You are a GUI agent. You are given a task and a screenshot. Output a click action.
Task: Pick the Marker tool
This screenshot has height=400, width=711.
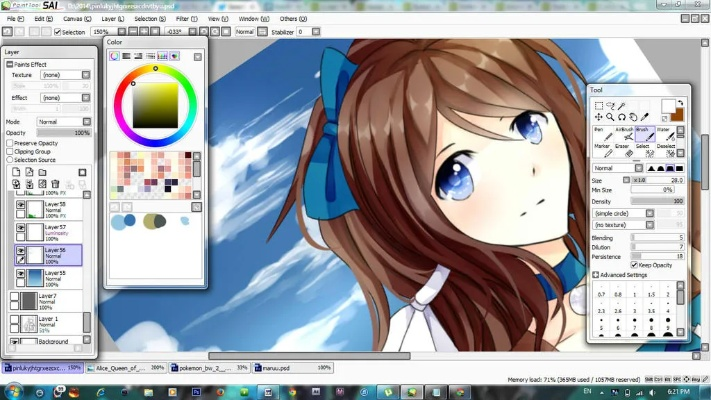click(602, 152)
